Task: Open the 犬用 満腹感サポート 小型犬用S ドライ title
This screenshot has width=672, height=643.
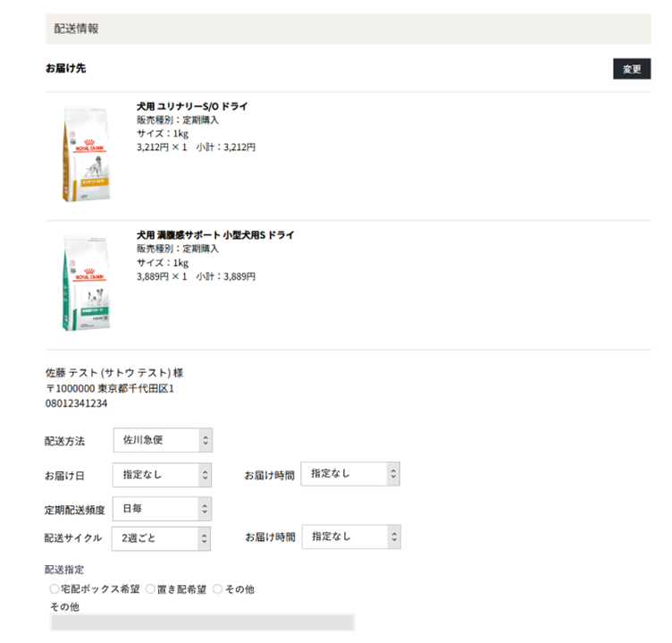Action: pyautogui.click(x=215, y=235)
